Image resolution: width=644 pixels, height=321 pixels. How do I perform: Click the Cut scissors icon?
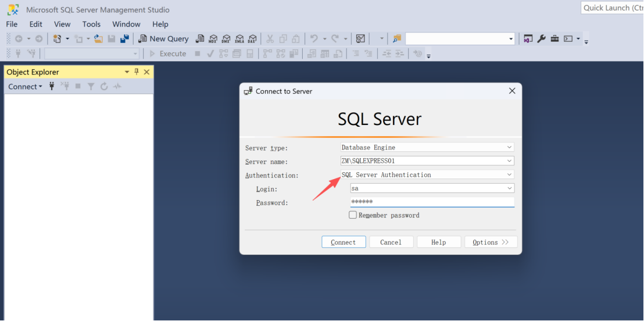(270, 38)
